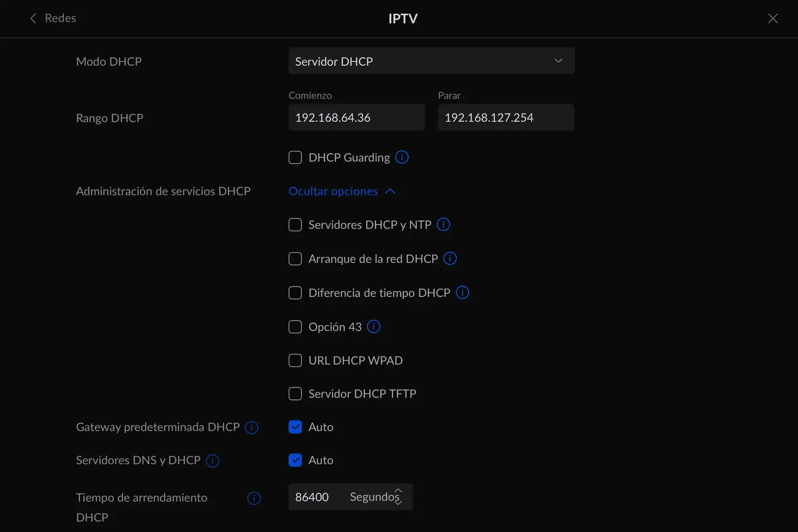The image size is (798, 532).
Task: Edit the Comienzo DHCP range field
Action: click(356, 118)
